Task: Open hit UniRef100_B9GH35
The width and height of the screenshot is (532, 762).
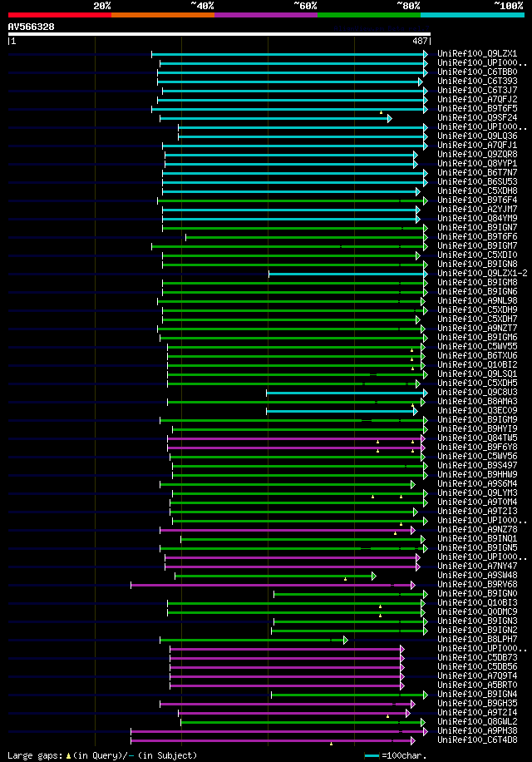Action: [x=477, y=703]
